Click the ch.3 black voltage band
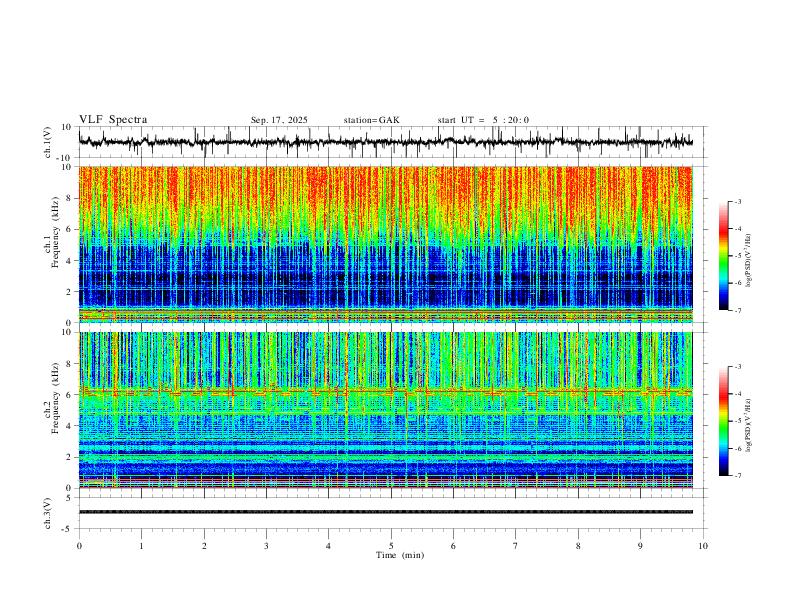 click(385, 512)
